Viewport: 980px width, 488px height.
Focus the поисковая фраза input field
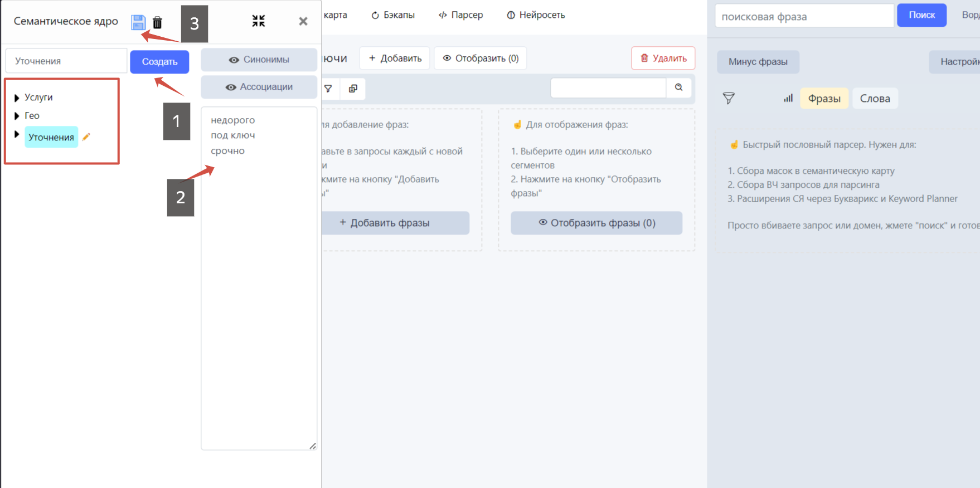pos(804,16)
